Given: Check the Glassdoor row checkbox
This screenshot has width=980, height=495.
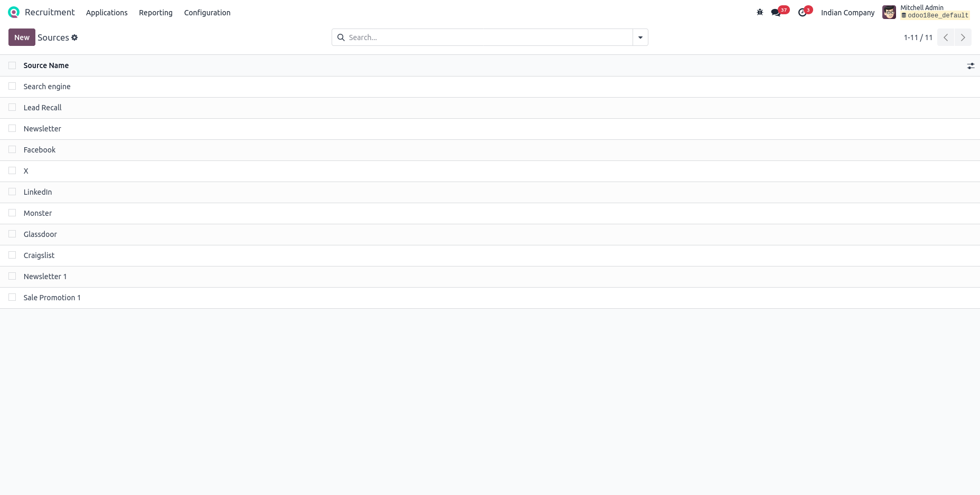Looking at the screenshot, I should [12, 234].
